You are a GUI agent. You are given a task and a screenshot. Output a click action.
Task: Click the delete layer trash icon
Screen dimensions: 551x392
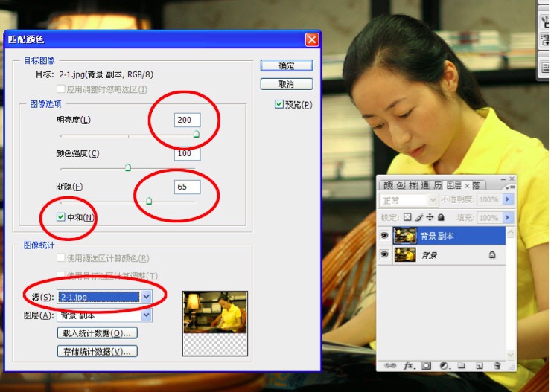(x=497, y=366)
